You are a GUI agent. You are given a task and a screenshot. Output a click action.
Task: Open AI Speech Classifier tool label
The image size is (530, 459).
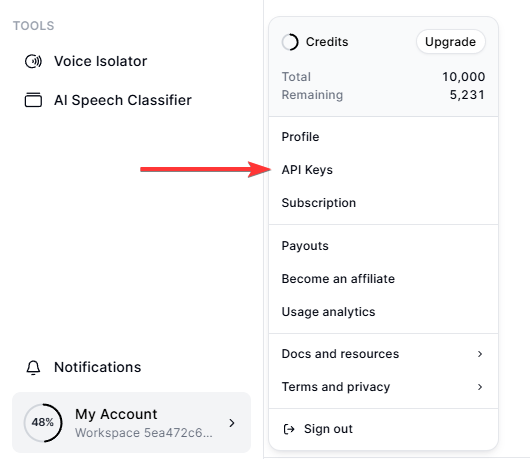[123, 100]
